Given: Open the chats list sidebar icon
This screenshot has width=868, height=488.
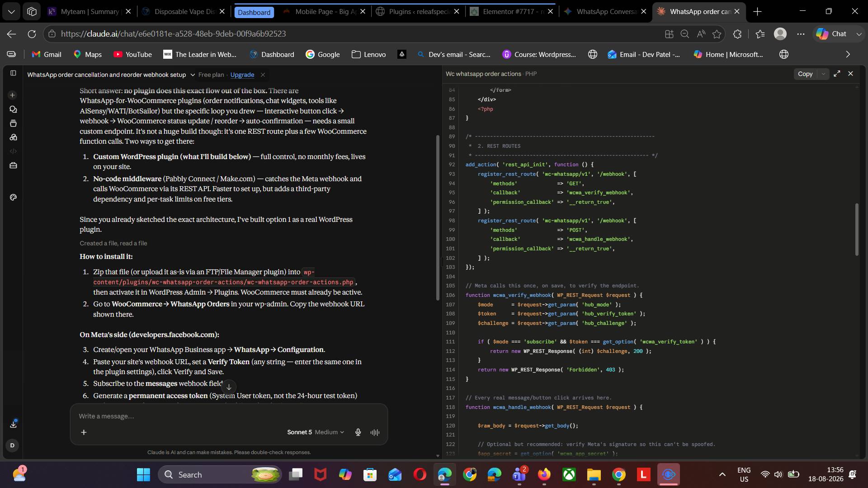Looking at the screenshot, I should click(13, 109).
